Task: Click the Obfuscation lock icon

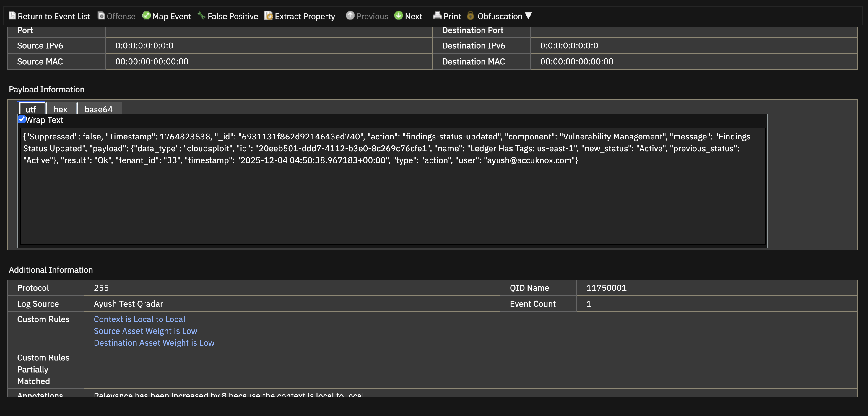Action: [470, 15]
